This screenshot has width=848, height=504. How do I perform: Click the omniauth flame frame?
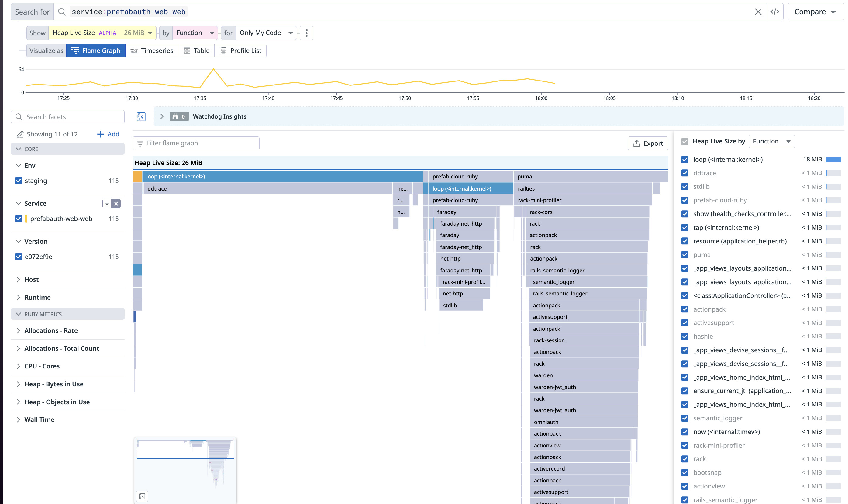tap(584, 422)
